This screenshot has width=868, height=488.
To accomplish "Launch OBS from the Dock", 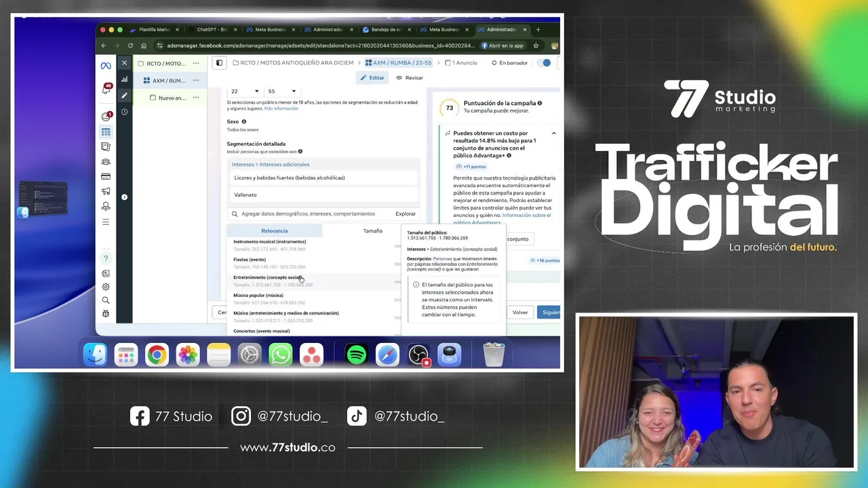I will [418, 354].
